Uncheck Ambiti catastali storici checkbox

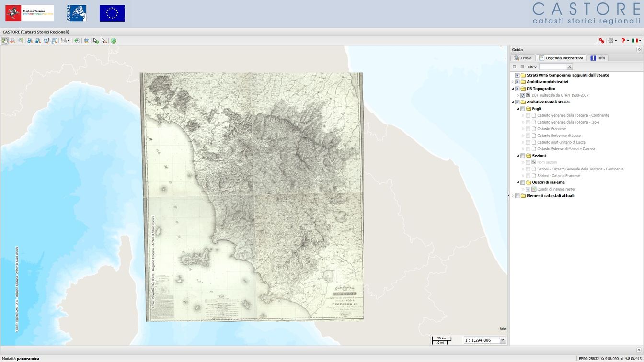517,102
